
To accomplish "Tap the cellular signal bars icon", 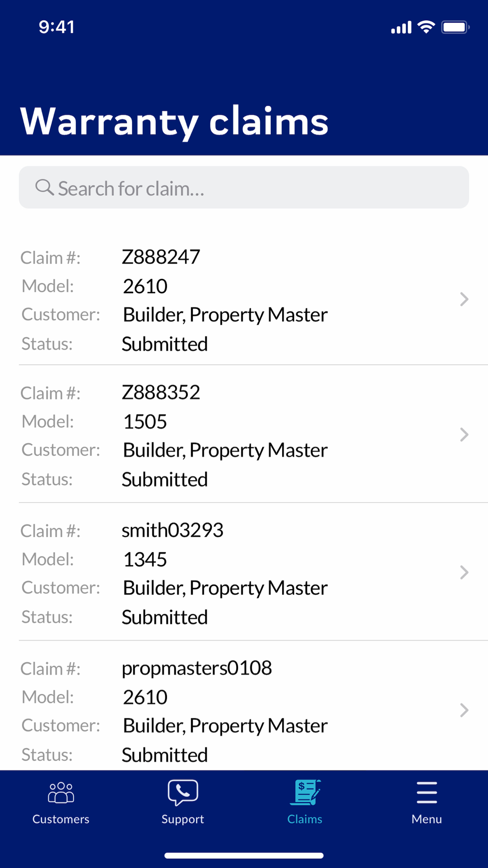I will (401, 28).
